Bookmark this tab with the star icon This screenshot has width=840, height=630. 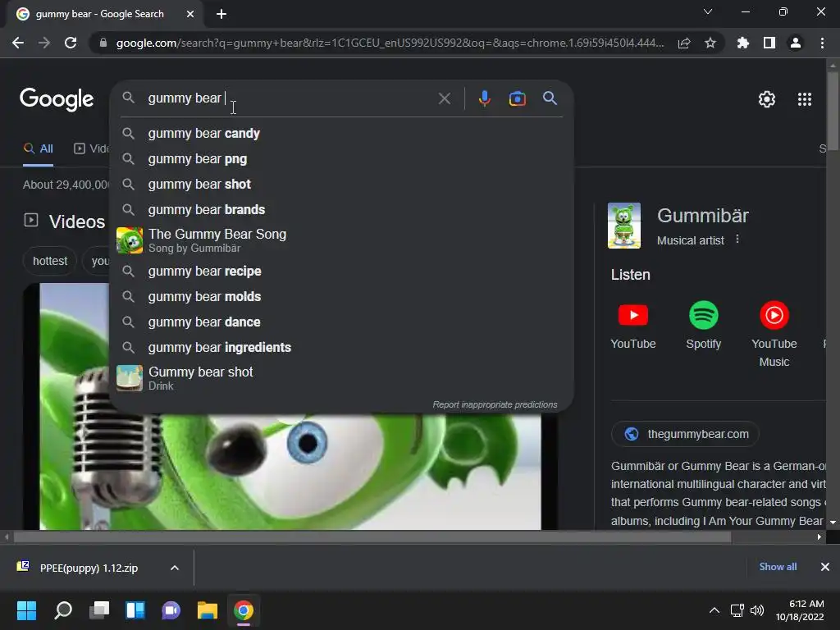point(710,43)
